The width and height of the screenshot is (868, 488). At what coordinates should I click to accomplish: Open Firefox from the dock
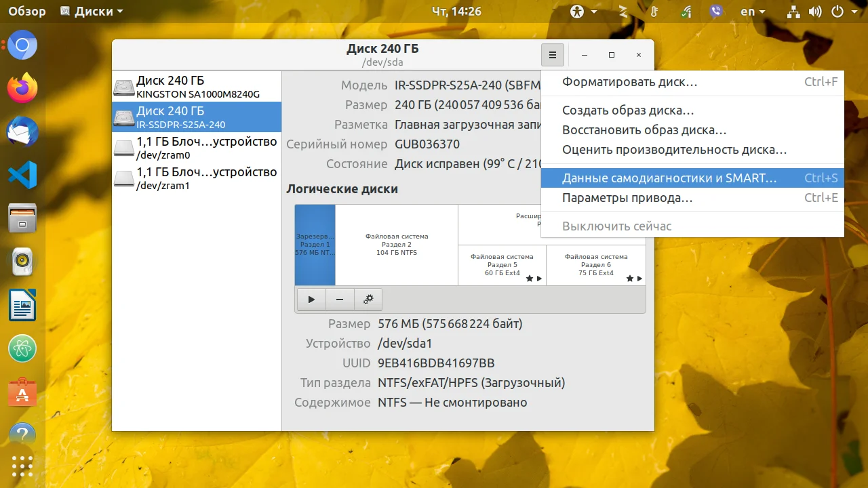(x=22, y=88)
